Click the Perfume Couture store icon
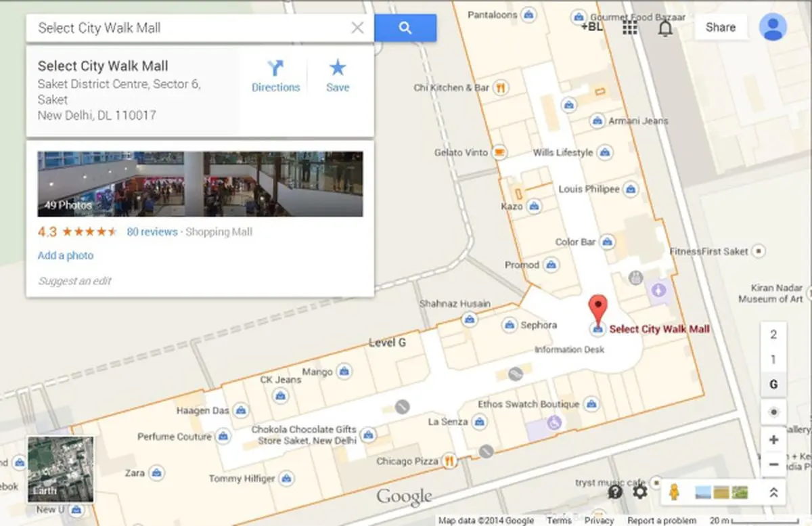Viewport: 812px width, 526px height. 224,437
